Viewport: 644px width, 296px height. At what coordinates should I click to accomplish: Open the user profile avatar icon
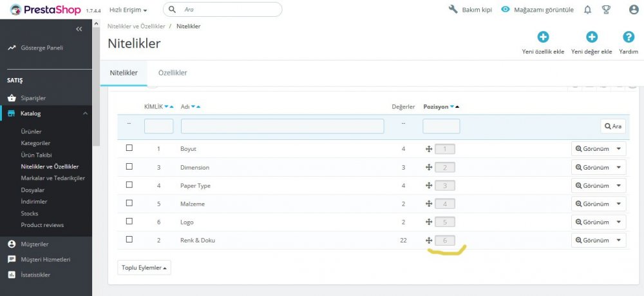click(x=634, y=10)
